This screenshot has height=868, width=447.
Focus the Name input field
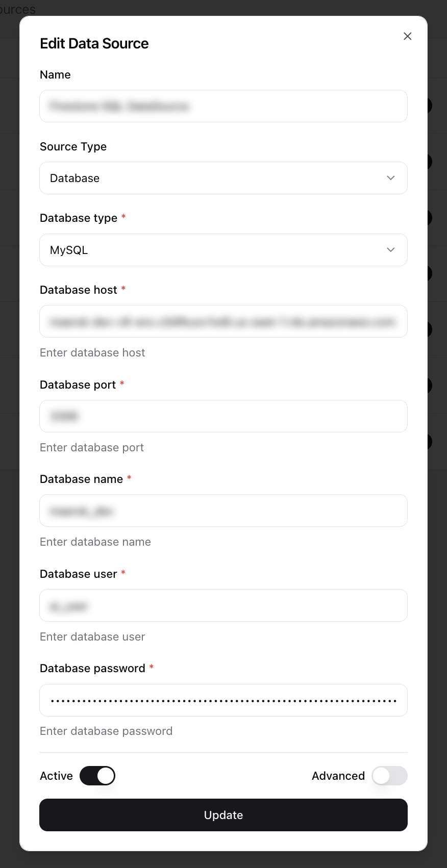click(223, 106)
